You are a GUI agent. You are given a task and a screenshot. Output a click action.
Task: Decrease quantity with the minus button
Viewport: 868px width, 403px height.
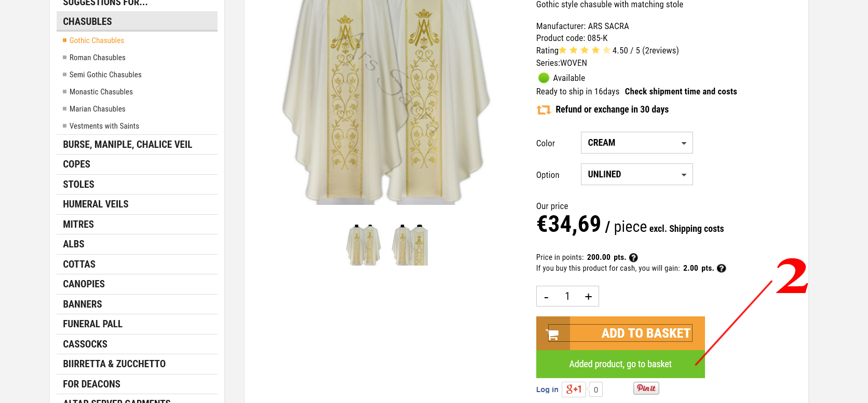coord(546,297)
